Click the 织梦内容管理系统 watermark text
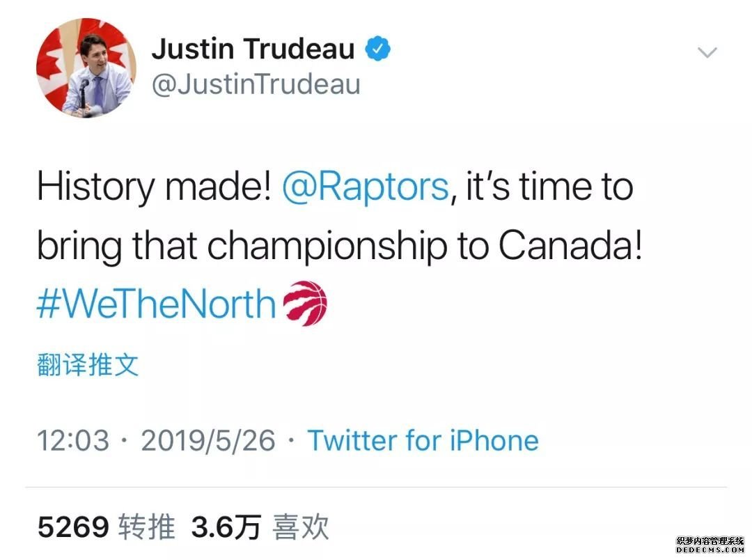The image size is (752, 560). coord(710,541)
